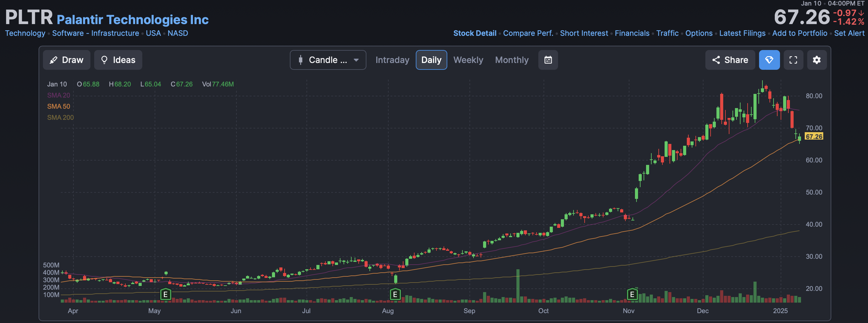Screen dimensions: 868x323
Task: Open chart settings gear
Action: pos(816,60)
